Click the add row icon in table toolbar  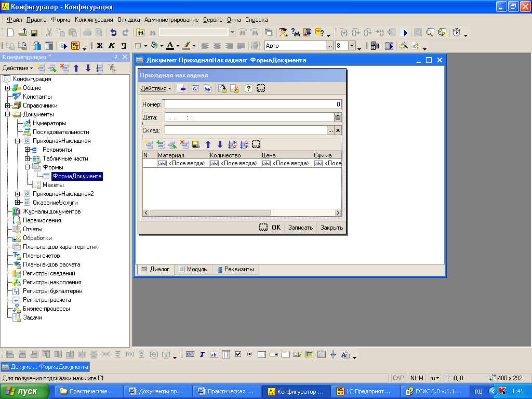149,144
